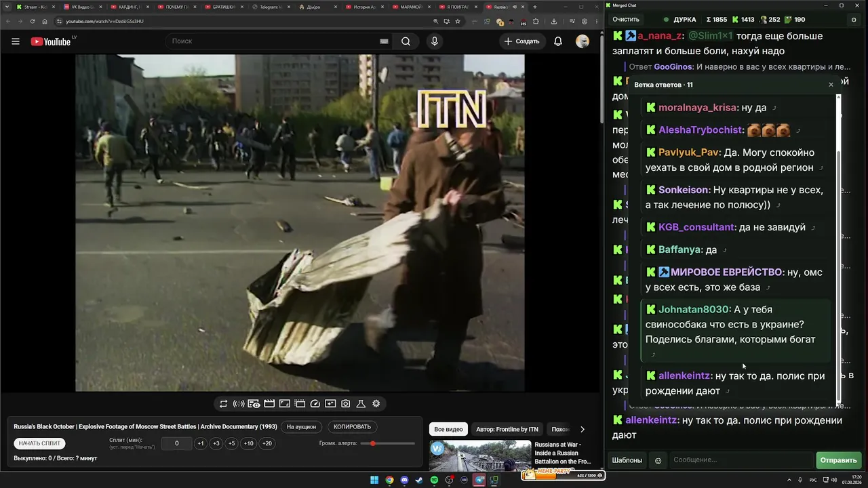Open Spotify from the taskbar
868x488 pixels.
[x=435, y=481]
